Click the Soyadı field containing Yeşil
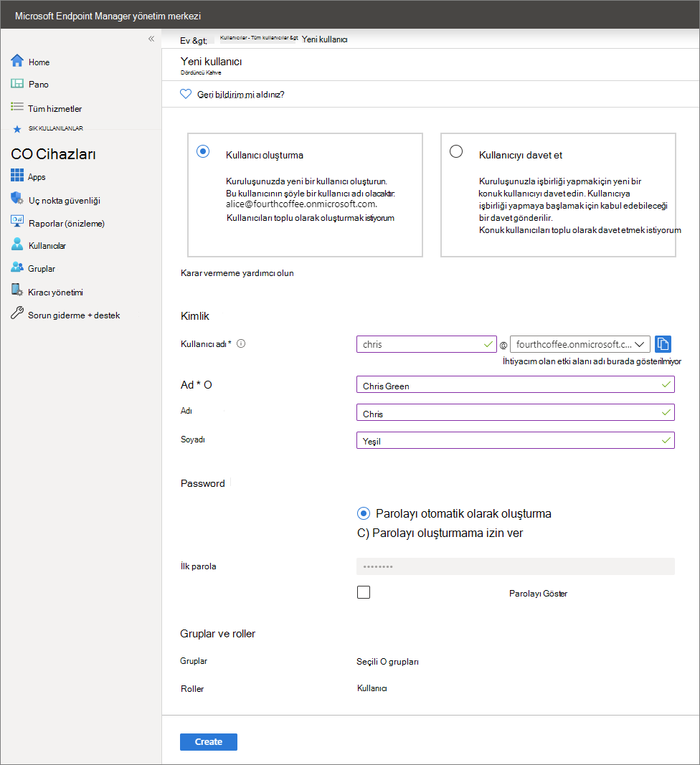Screen dimensions: 700x765 point(516,440)
